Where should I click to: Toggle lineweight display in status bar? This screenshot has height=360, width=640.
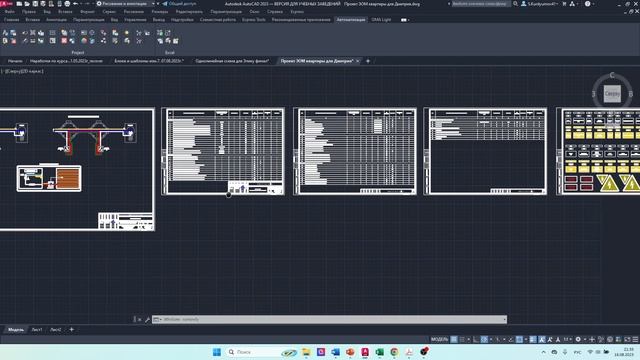click(532, 339)
